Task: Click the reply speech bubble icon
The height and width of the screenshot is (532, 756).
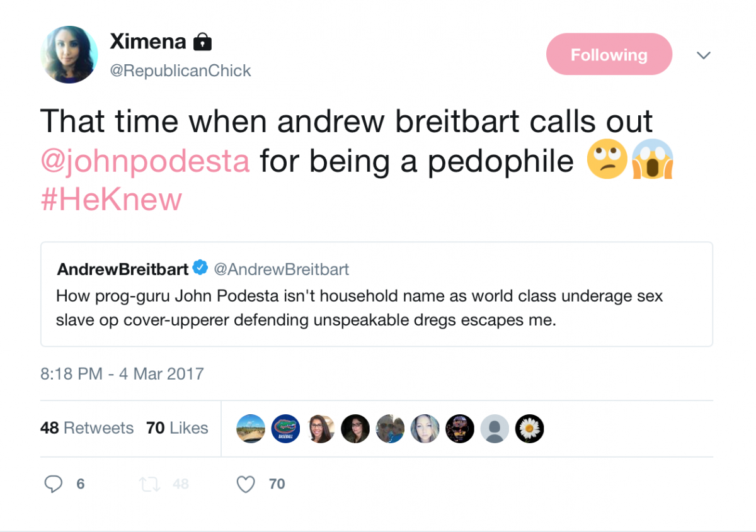Action: 54,484
